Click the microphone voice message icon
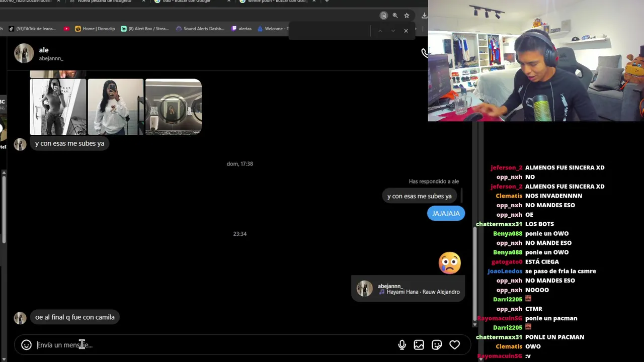The width and height of the screenshot is (644, 362). coord(402,345)
